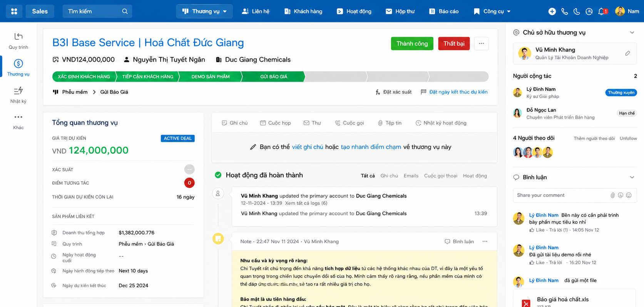Switch to the Nhật ký hoạt động tab

pos(441,123)
